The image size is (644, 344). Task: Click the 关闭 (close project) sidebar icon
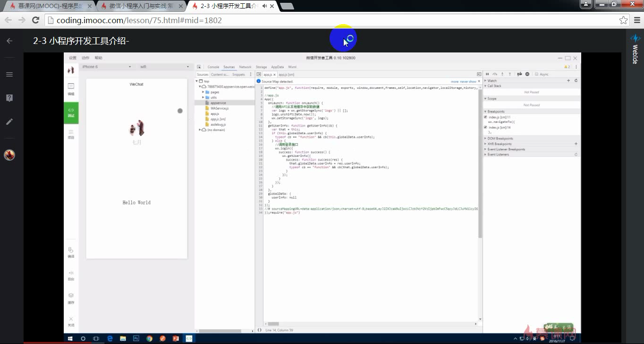71,321
